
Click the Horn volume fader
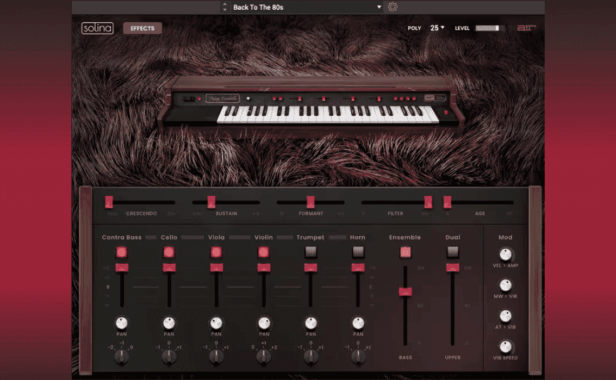click(358, 268)
